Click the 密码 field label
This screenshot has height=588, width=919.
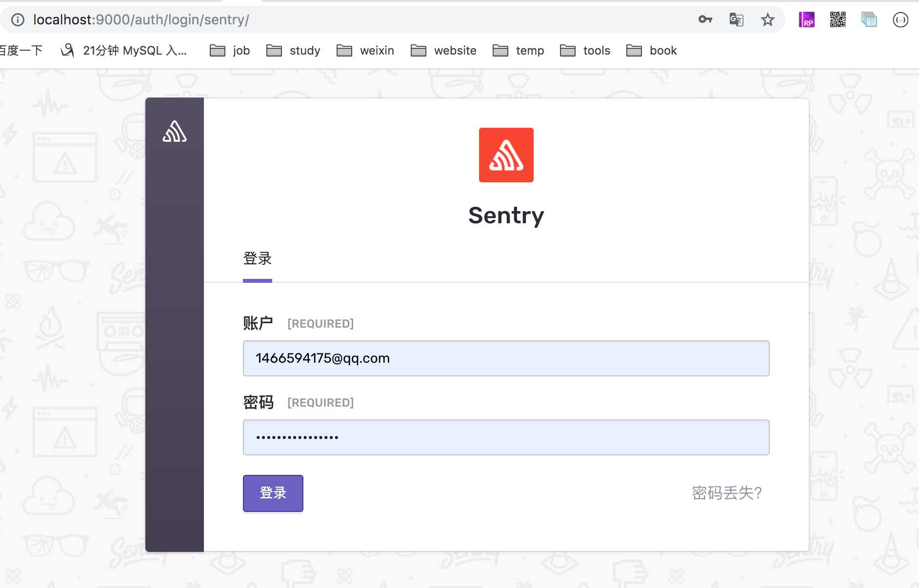(258, 402)
